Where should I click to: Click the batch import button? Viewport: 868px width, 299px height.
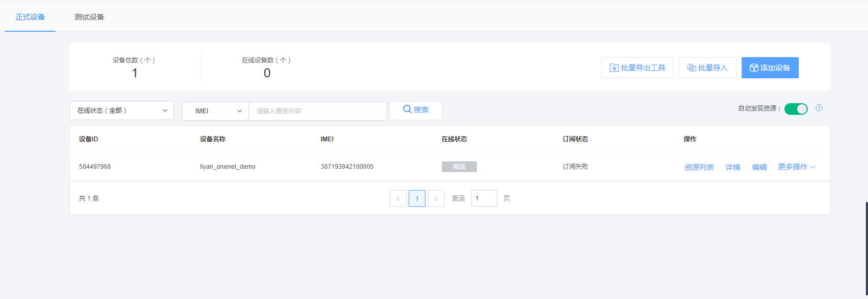point(707,68)
